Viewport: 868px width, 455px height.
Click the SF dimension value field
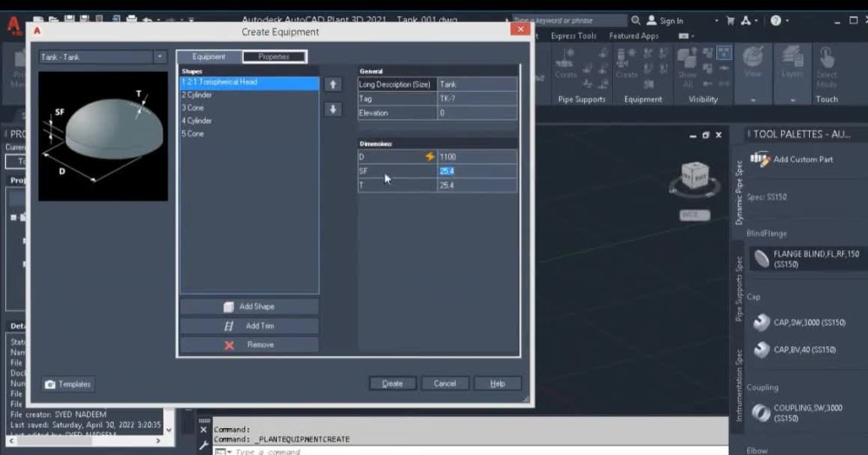coord(477,171)
